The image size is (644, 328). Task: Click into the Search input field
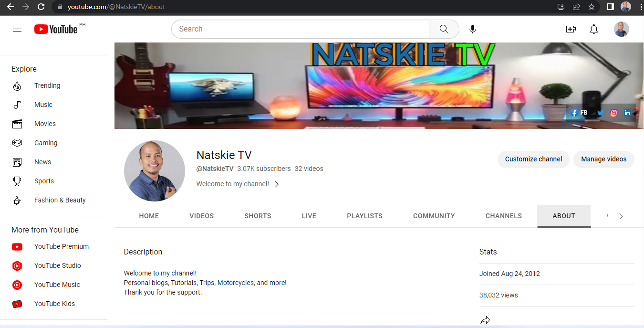pyautogui.click(x=300, y=29)
